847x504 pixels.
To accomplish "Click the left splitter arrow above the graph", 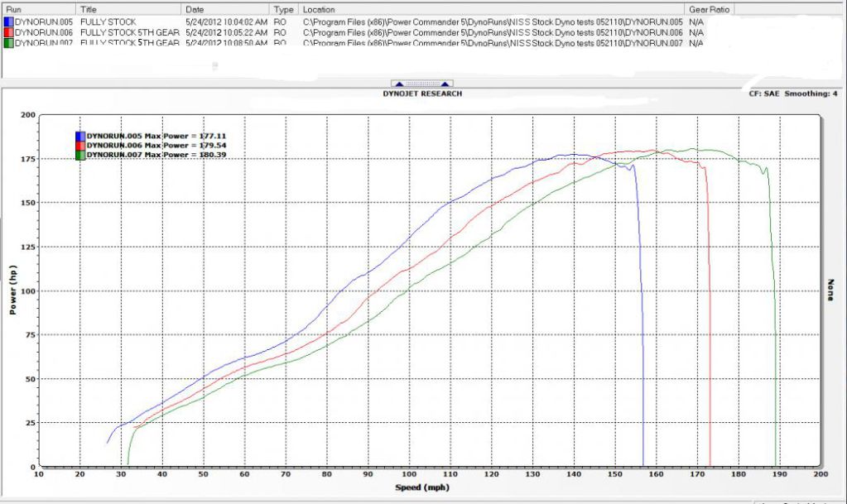I will (x=398, y=84).
